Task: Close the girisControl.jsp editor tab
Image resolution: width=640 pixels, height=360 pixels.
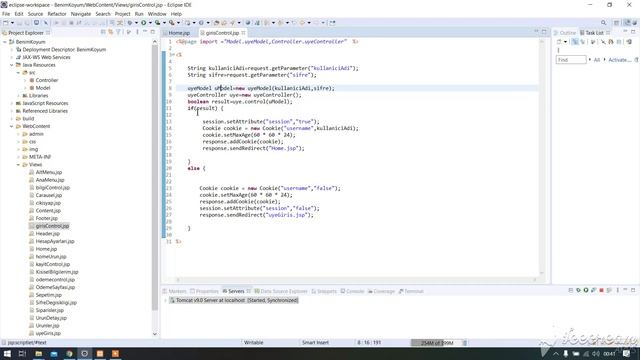Action: [243, 33]
